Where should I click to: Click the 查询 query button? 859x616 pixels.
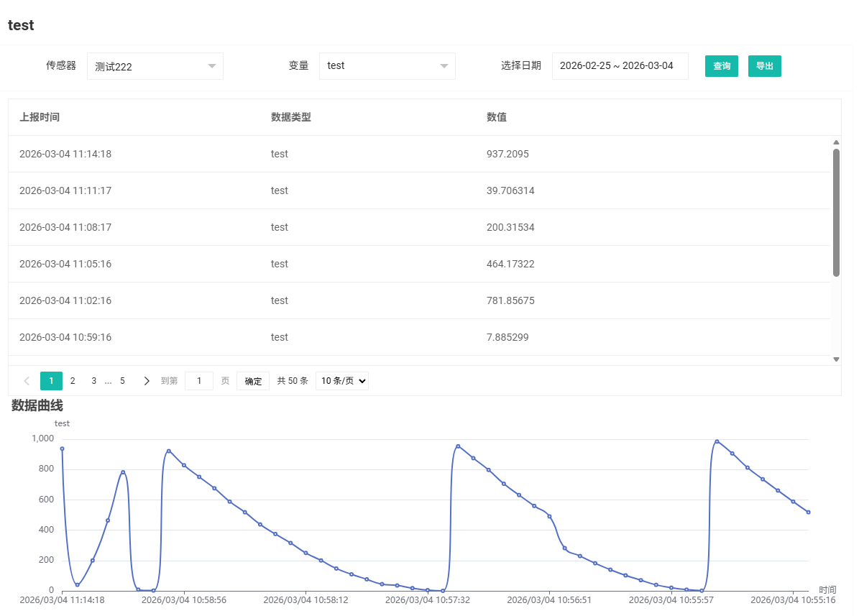(x=721, y=66)
